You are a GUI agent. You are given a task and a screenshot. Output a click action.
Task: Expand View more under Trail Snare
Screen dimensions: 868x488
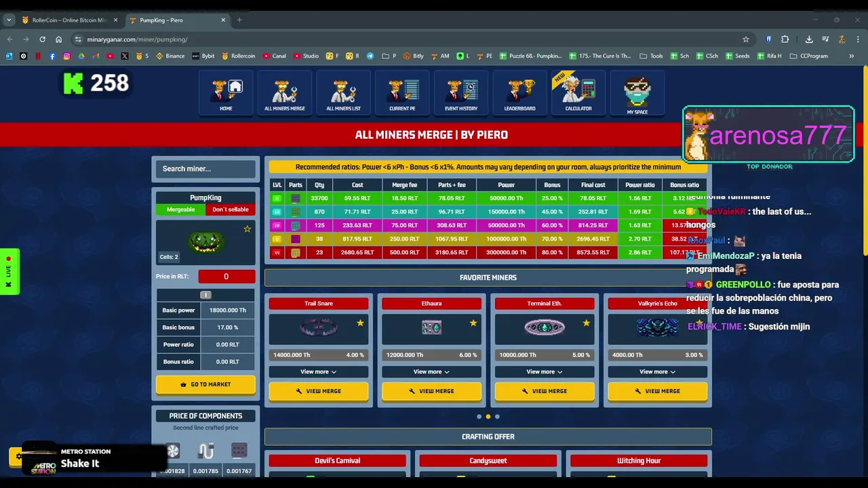tap(319, 371)
